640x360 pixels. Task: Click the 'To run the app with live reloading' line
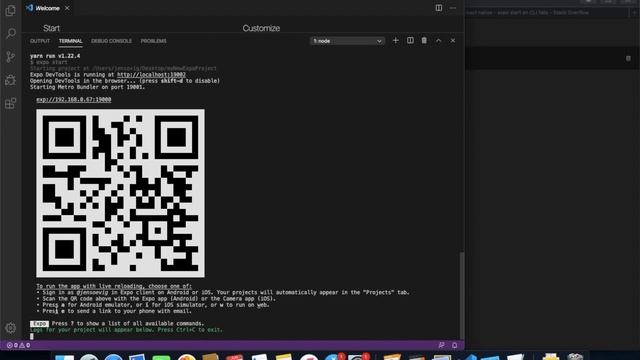(x=114, y=286)
